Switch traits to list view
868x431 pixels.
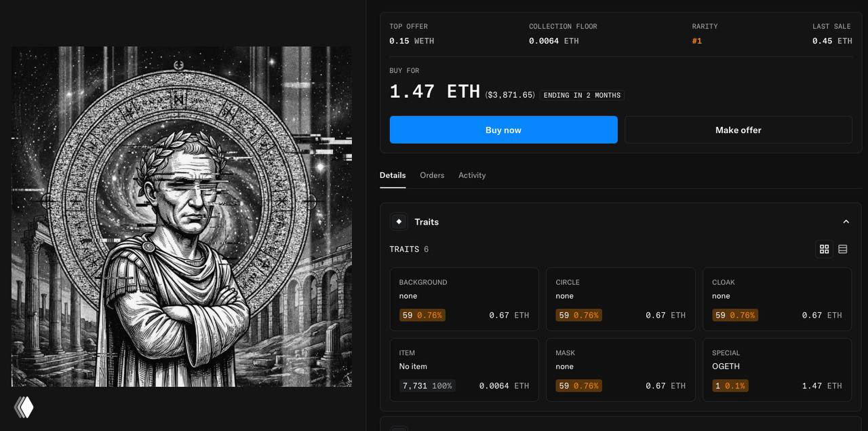click(x=843, y=249)
